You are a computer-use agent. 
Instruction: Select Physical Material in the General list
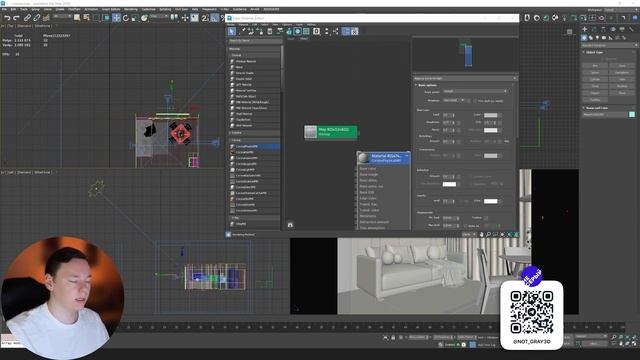[254, 61]
